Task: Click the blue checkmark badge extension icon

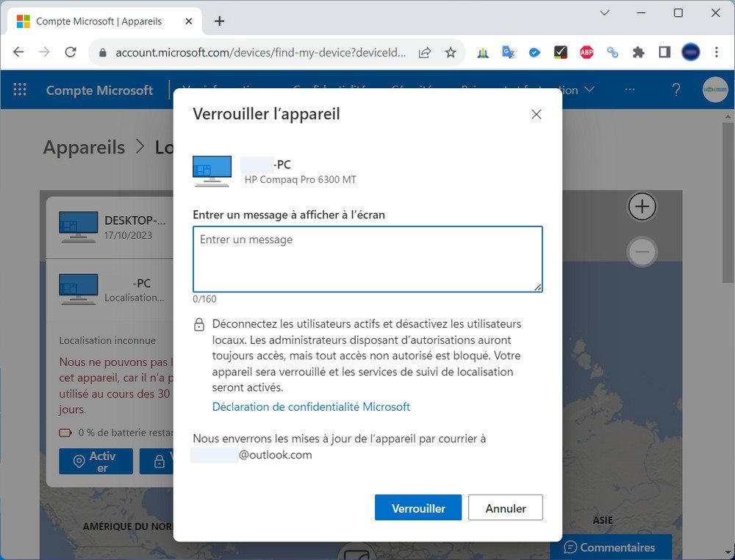Action: coord(534,52)
